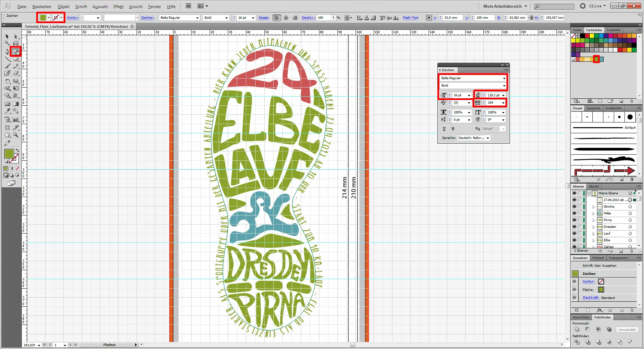Image resolution: width=644 pixels, height=349 pixels.
Task: Expand the Lauf layer
Action: tap(593, 234)
